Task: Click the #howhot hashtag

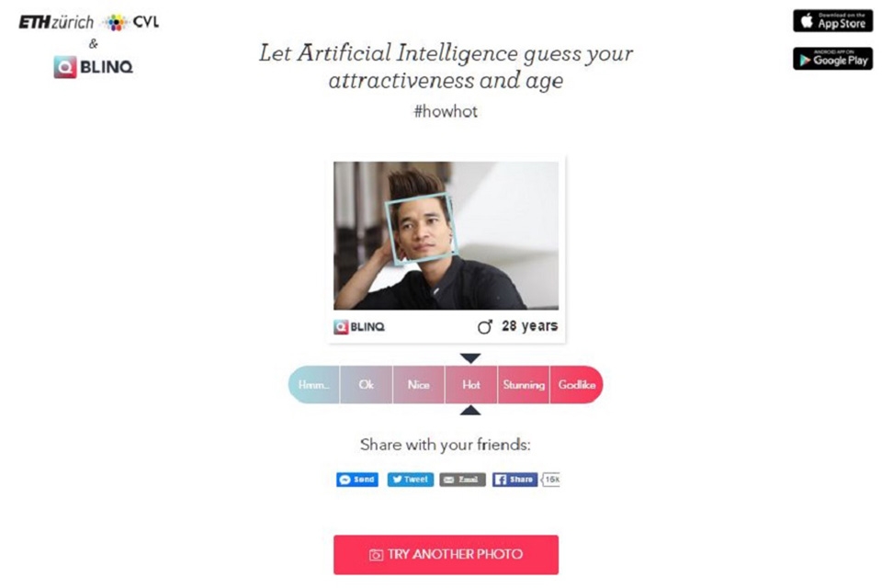Action: click(x=446, y=111)
